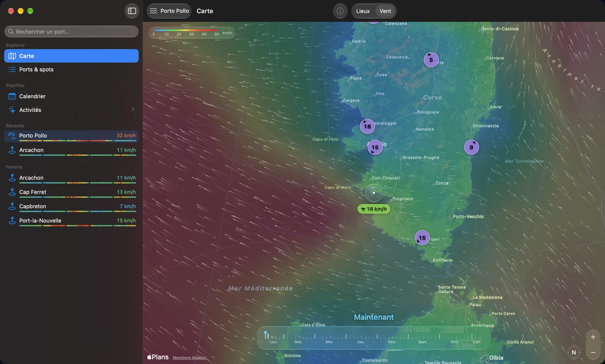Select favorite Port-la-Nouvelle
The width and height of the screenshot is (605, 364).
71,221
